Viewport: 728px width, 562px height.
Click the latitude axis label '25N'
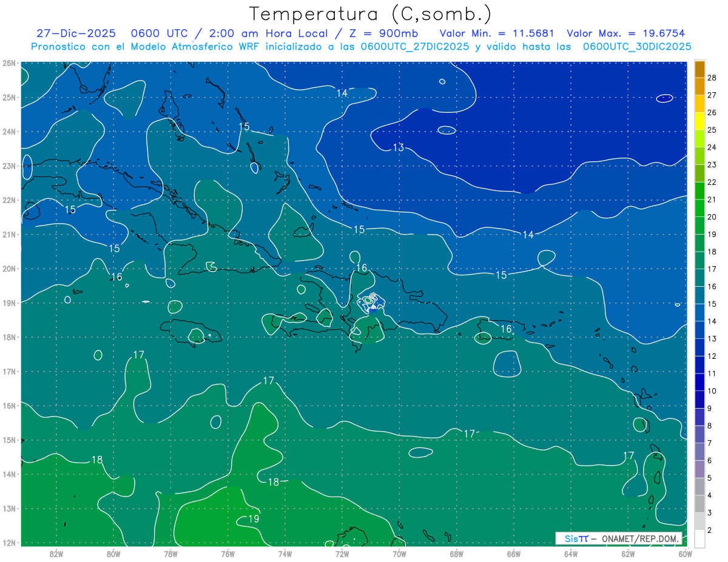[9, 98]
